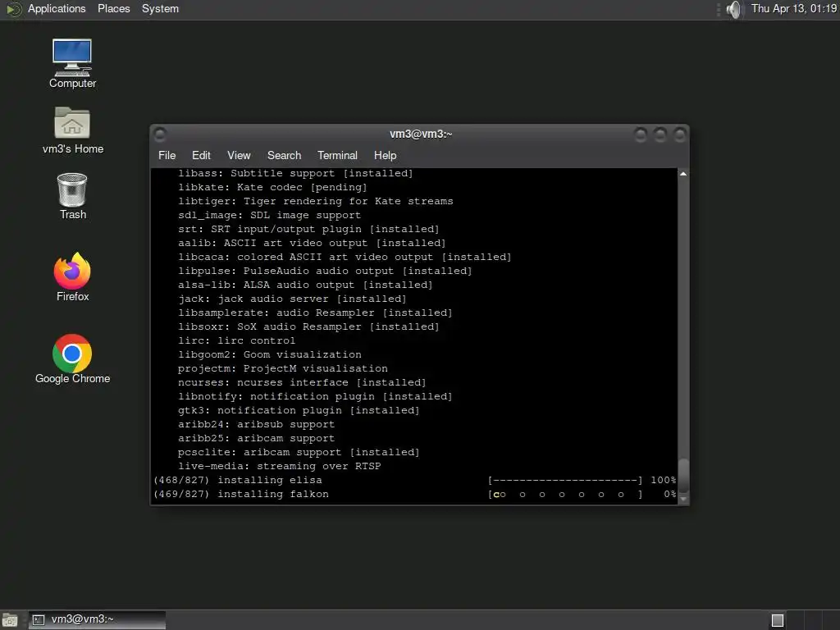Click the "ncurses: ncurses interface" line
This screenshot has width=840, height=630.
(302, 382)
